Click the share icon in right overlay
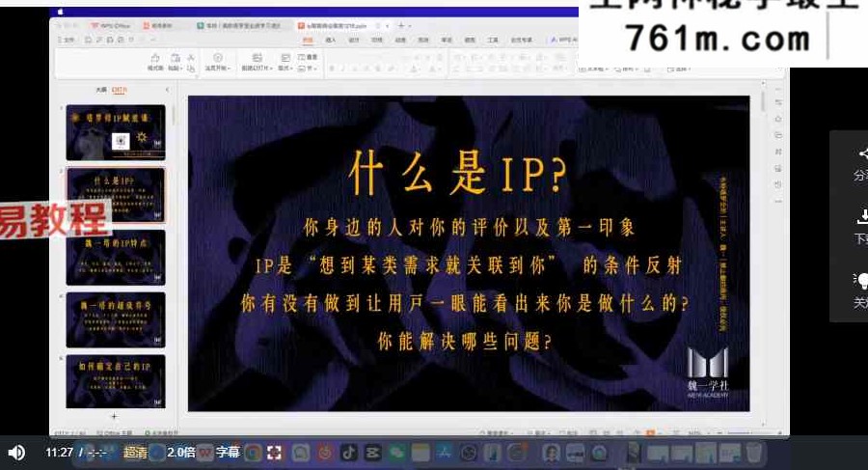Screen dimensions: 868x470 862,154
